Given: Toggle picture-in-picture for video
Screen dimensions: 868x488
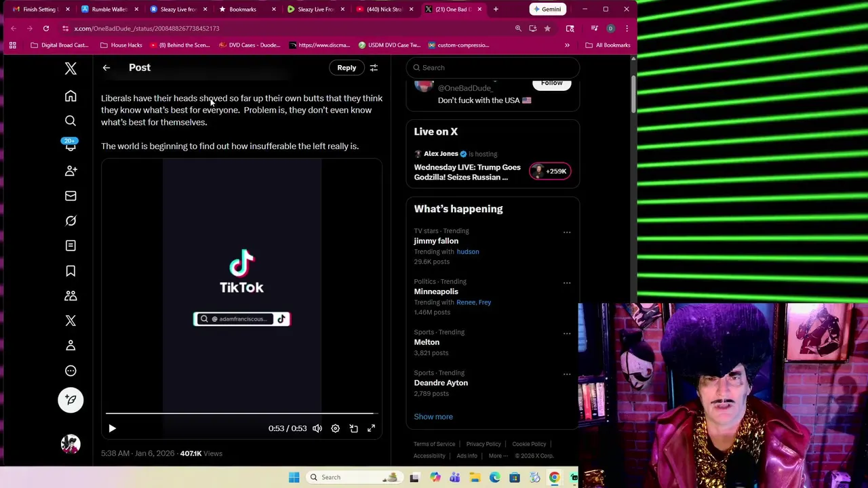Looking at the screenshot, I should pyautogui.click(x=353, y=428).
